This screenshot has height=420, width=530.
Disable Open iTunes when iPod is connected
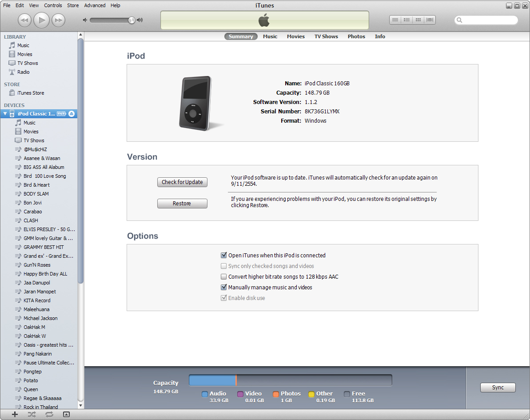[x=224, y=256]
